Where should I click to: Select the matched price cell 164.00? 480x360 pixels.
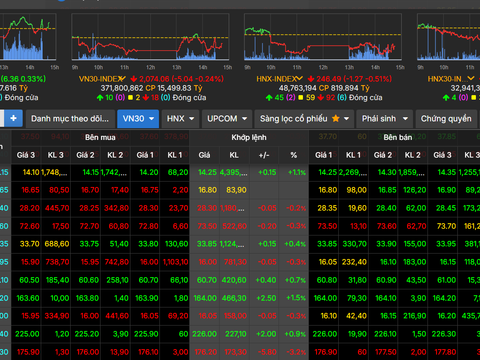pyautogui.click(x=205, y=298)
